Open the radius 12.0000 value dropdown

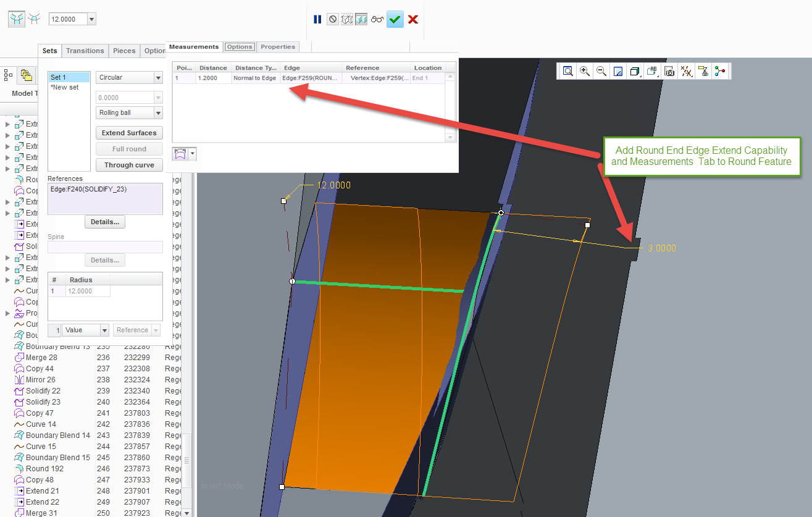coord(92,19)
